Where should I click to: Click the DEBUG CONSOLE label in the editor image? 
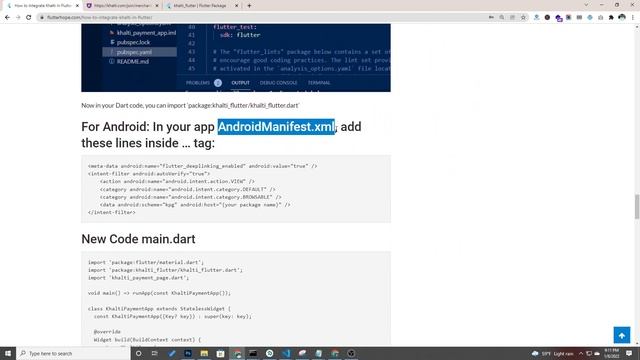(278, 83)
